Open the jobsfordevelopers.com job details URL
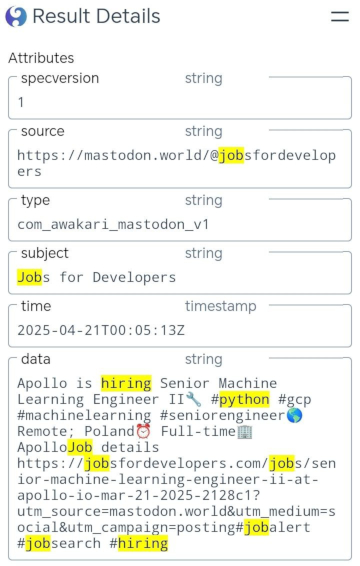 [177, 495]
